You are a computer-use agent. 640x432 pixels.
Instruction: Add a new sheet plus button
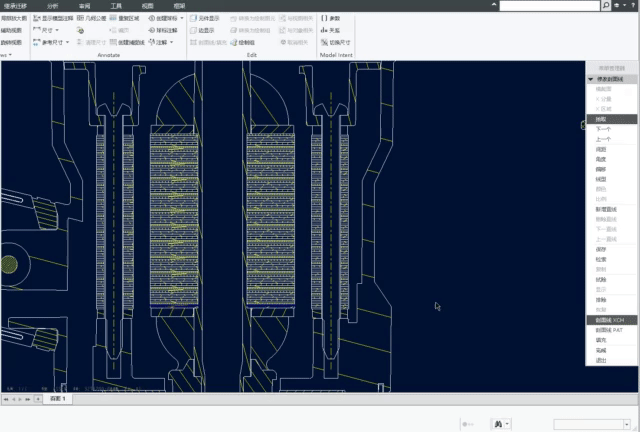(x=38, y=399)
